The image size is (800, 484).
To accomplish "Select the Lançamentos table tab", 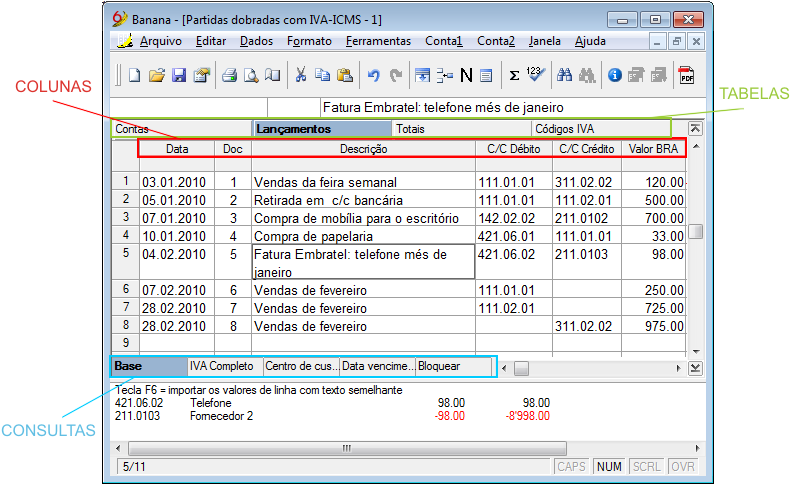I will [x=322, y=129].
